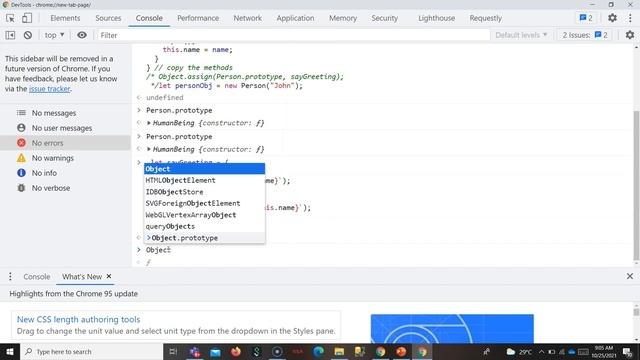Open console settings gear icon
The width and height of the screenshot is (640, 360).
[x=630, y=35]
